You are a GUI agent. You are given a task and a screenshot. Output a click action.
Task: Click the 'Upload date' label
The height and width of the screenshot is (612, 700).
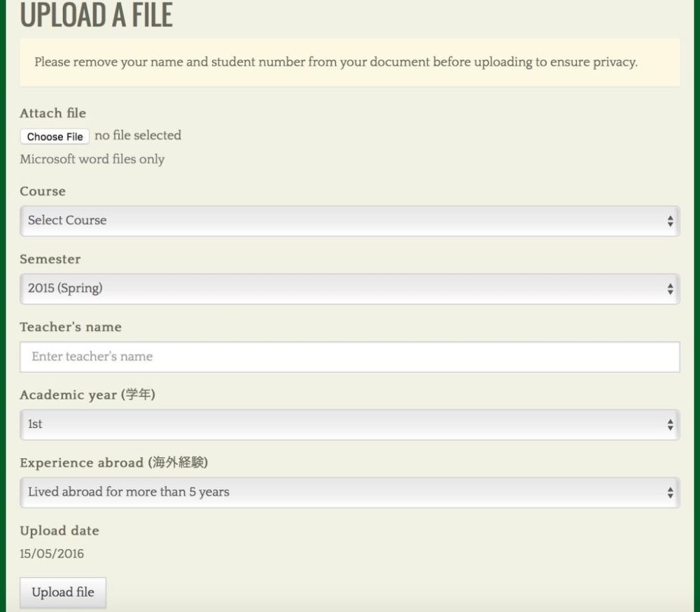point(59,531)
